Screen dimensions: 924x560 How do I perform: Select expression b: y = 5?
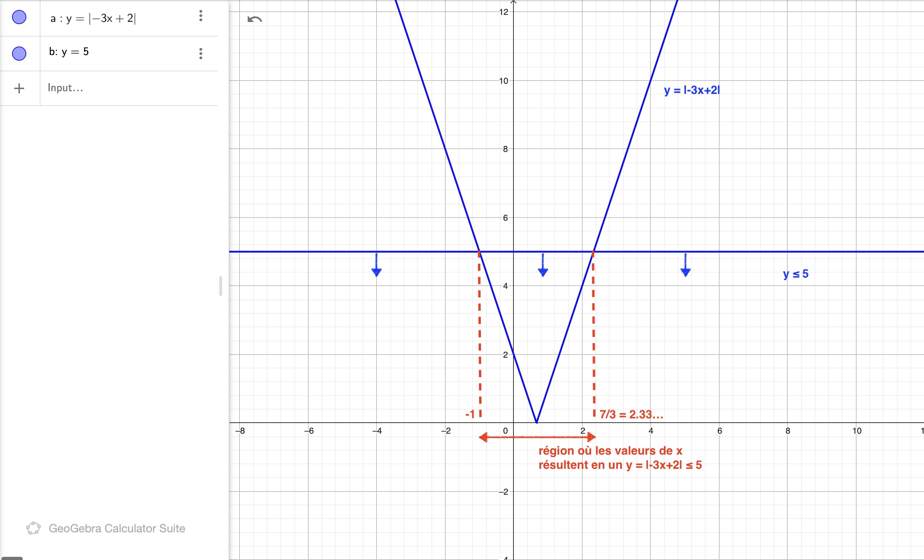pos(69,52)
